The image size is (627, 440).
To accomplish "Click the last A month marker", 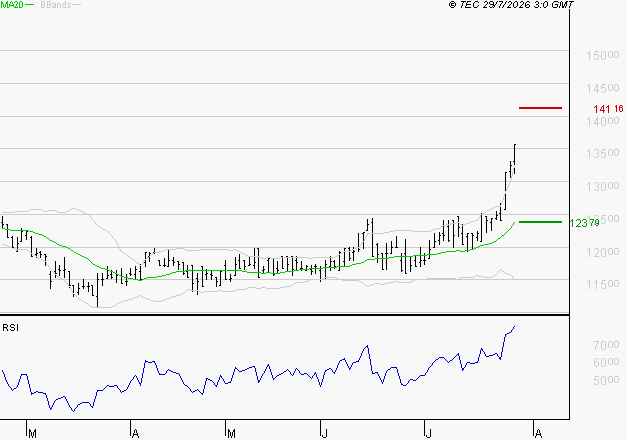I will pos(539,434).
